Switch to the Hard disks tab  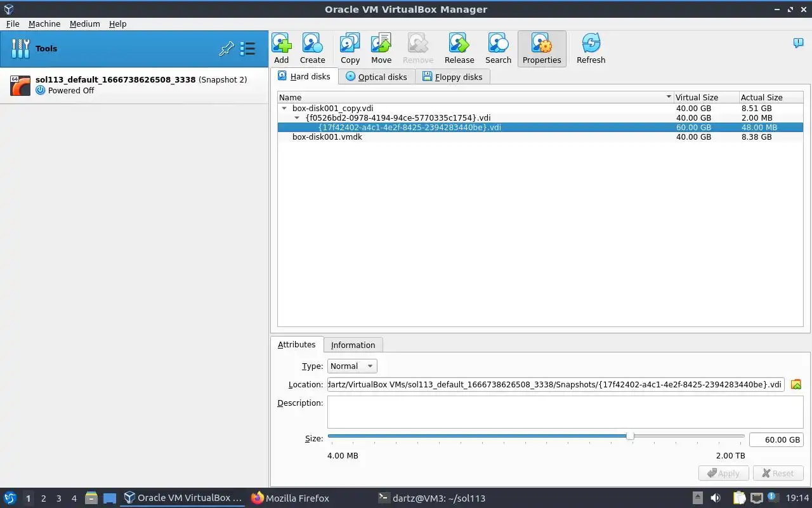[304, 76]
